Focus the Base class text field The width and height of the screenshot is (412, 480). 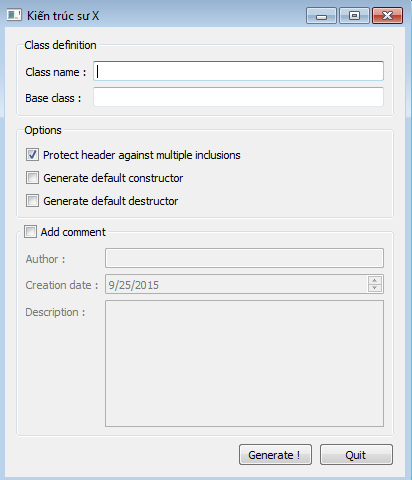[x=238, y=97]
